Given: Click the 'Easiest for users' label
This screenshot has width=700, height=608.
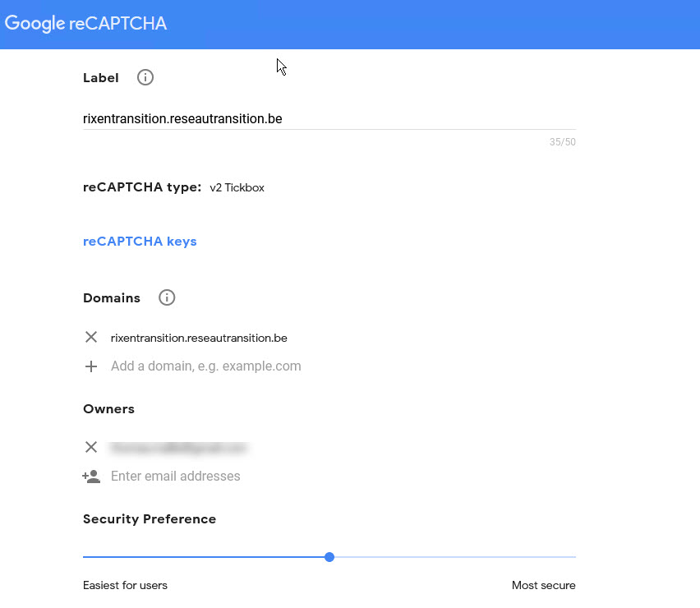Looking at the screenshot, I should 125,586.
